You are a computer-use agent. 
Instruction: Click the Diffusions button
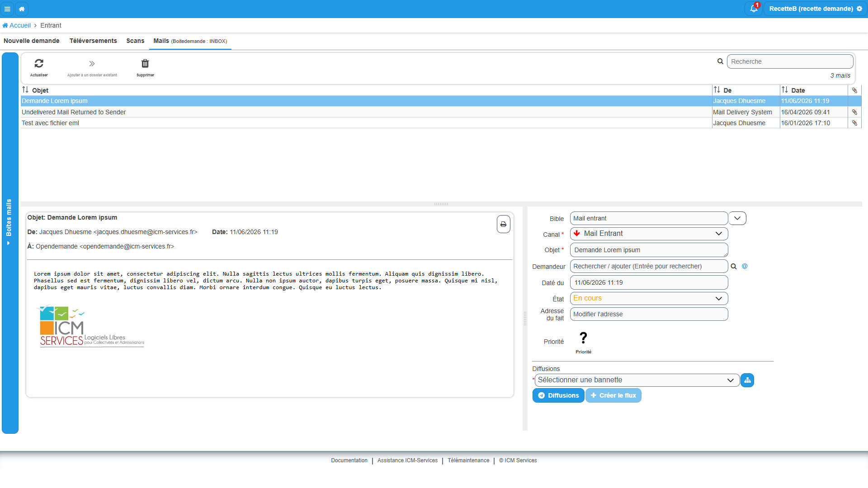tap(558, 395)
